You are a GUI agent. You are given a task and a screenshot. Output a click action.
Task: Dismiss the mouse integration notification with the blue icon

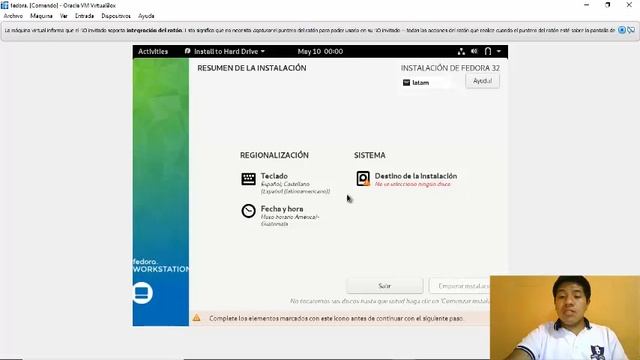622,30
